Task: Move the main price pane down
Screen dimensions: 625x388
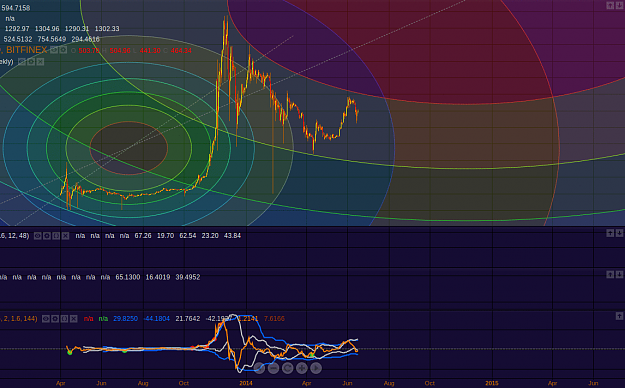Action: click(619, 5)
